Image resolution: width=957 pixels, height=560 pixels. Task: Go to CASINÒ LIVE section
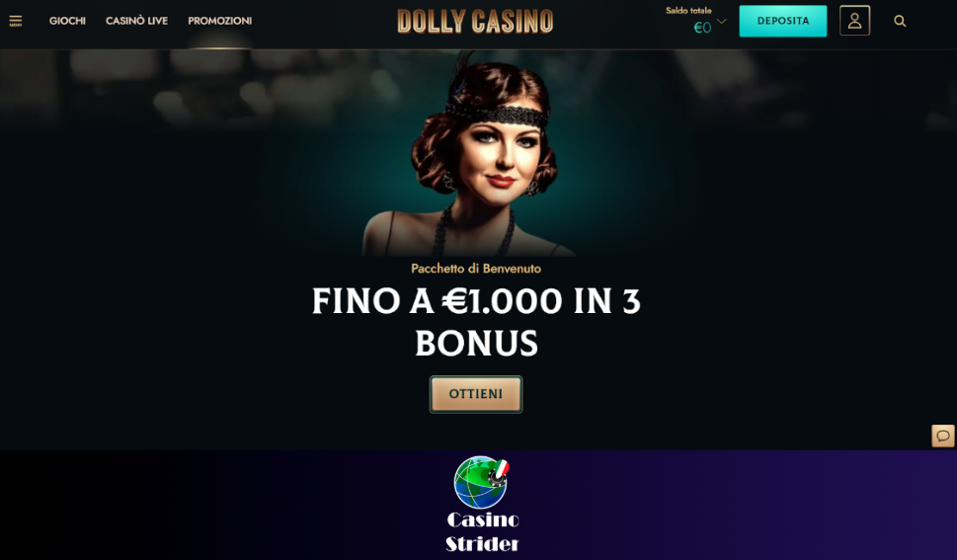[x=136, y=21]
